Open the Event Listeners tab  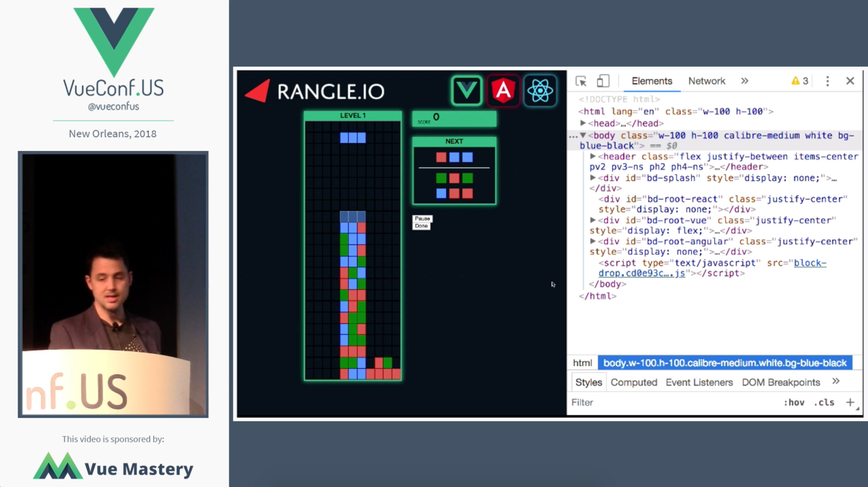click(x=699, y=382)
